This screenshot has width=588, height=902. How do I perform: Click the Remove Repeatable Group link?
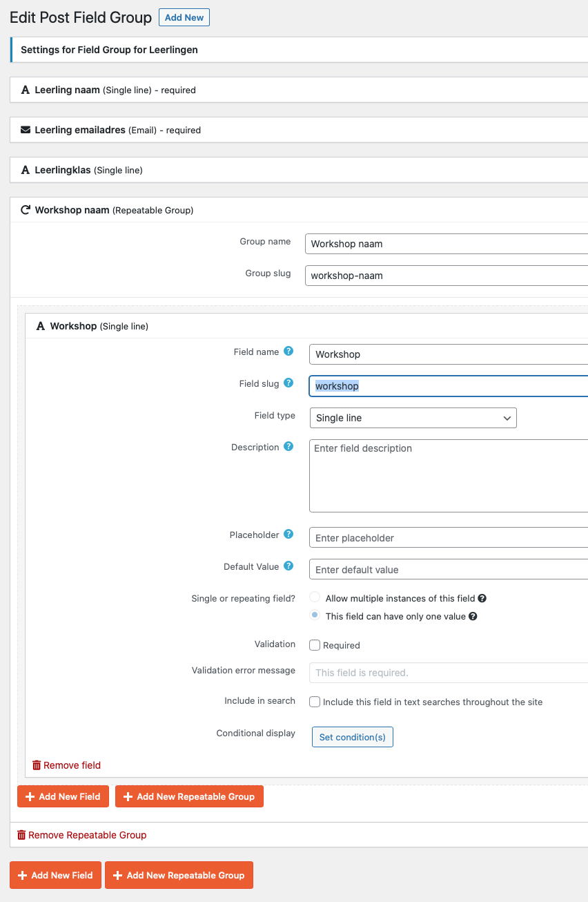coord(87,835)
